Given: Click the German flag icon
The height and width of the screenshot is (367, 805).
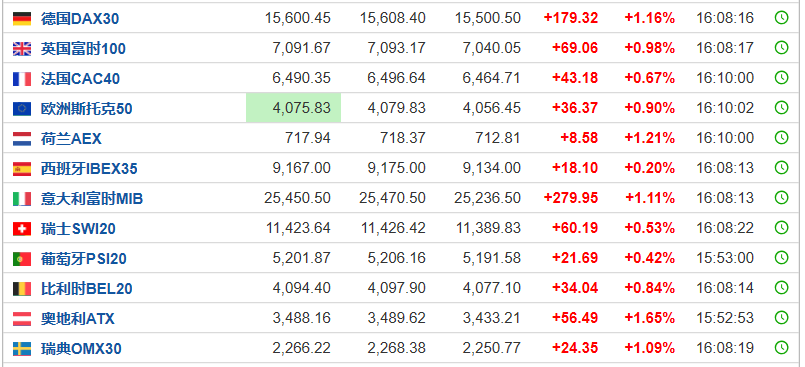Looking at the screenshot, I should pyautogui.click(x=22, y=19).
